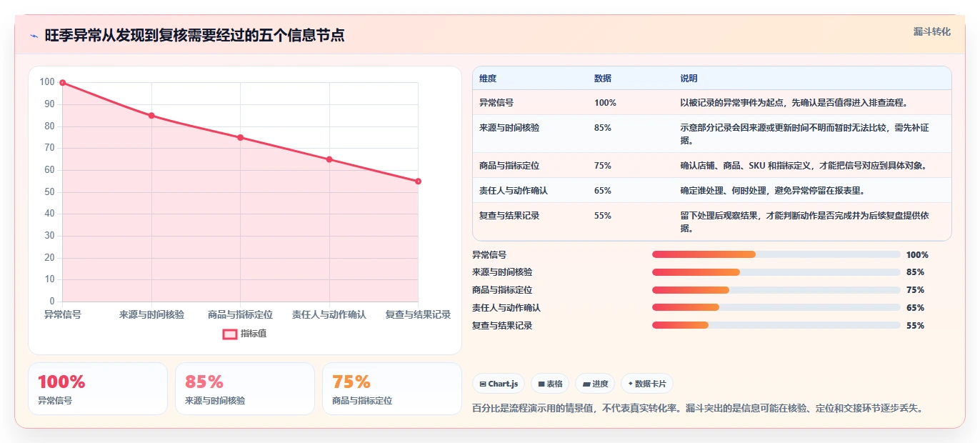Select the 说明 table column header
This screenshot has height=443, width=980.
pos(689,79)
